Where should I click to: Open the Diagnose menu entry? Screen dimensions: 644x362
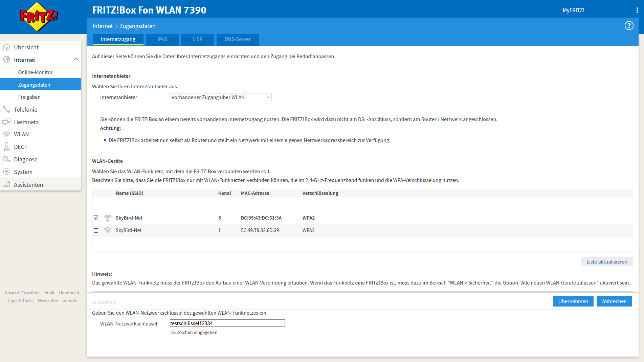tap(26, 159)
